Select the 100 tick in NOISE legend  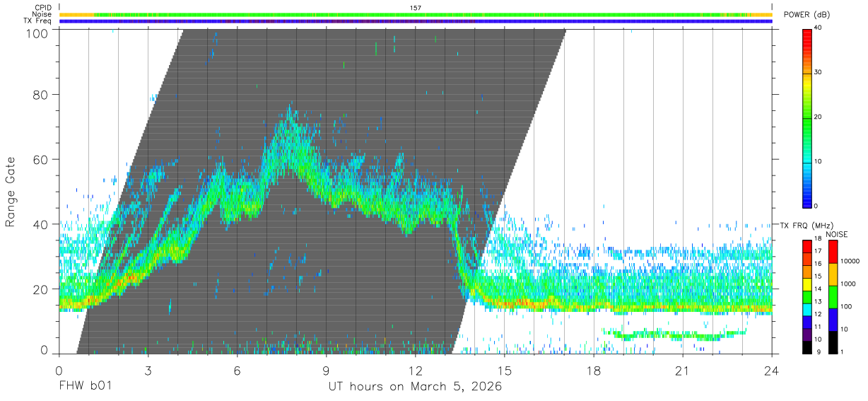click(845, 308)
